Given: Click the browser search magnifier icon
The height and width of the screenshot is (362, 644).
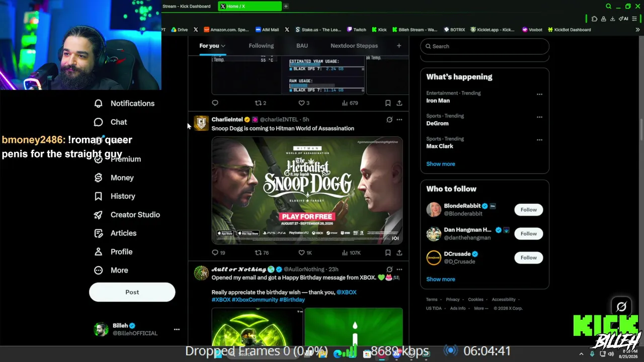Looking at the screenshot, I should coord(608,7).
